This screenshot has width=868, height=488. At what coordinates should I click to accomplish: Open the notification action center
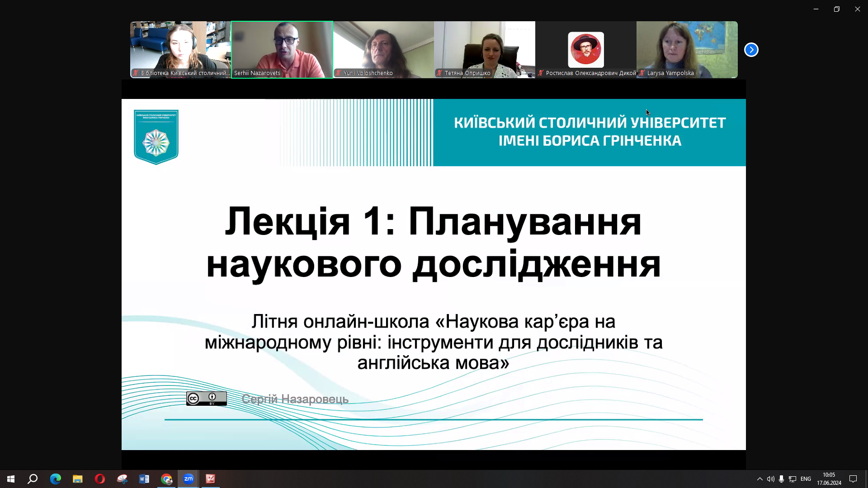coord(853,479)
